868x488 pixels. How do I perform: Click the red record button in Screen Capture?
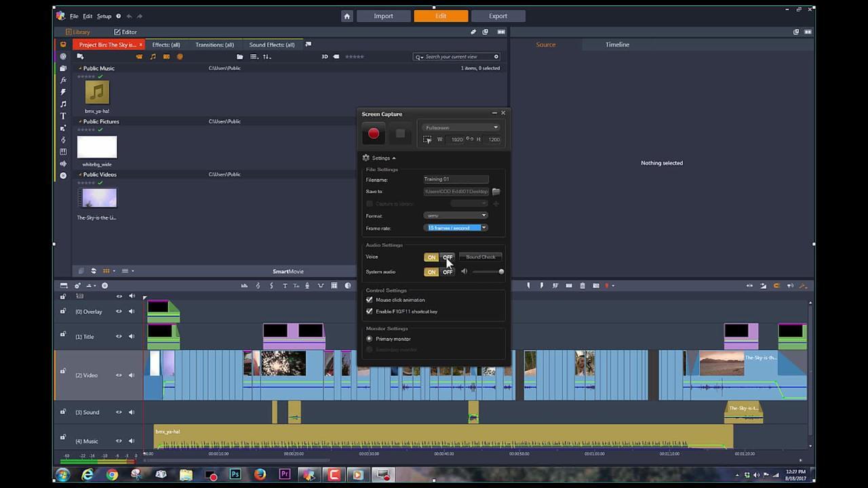pos(373,134)
